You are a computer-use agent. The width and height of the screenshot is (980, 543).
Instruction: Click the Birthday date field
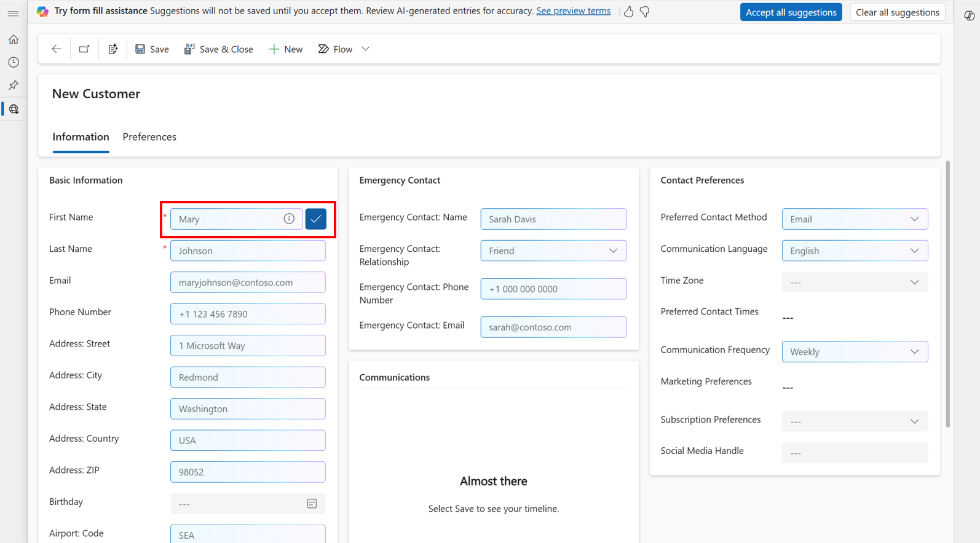248,504
